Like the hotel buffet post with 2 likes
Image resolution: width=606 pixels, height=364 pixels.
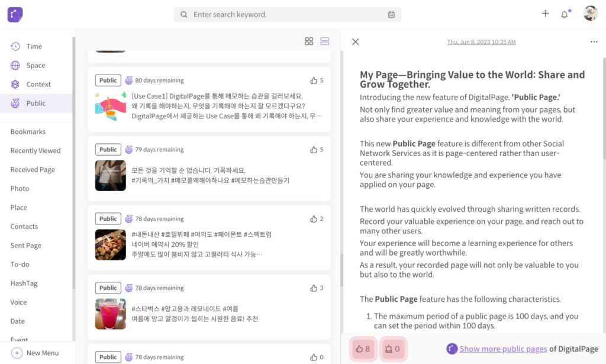point(314,219)
